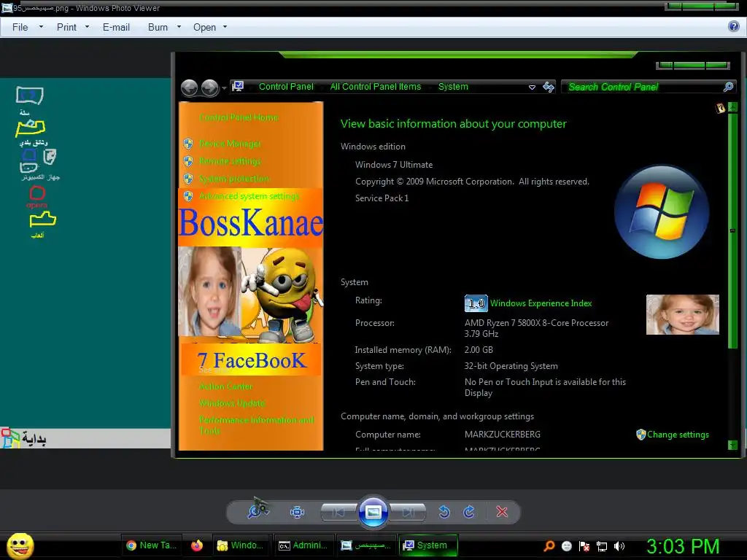747x560 pixels.
Task: Click the search magnifier icon
Action: click(x=729, y=87)
